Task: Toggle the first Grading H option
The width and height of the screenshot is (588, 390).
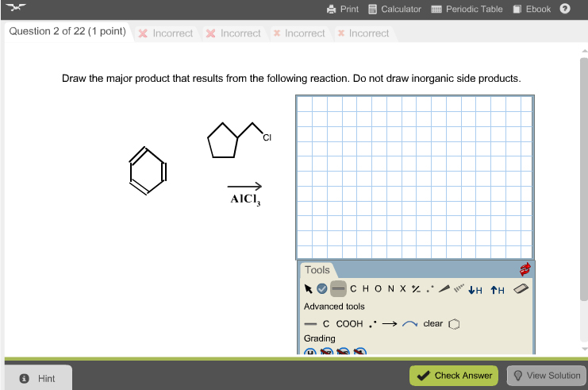Action: (x=309, y=351)
